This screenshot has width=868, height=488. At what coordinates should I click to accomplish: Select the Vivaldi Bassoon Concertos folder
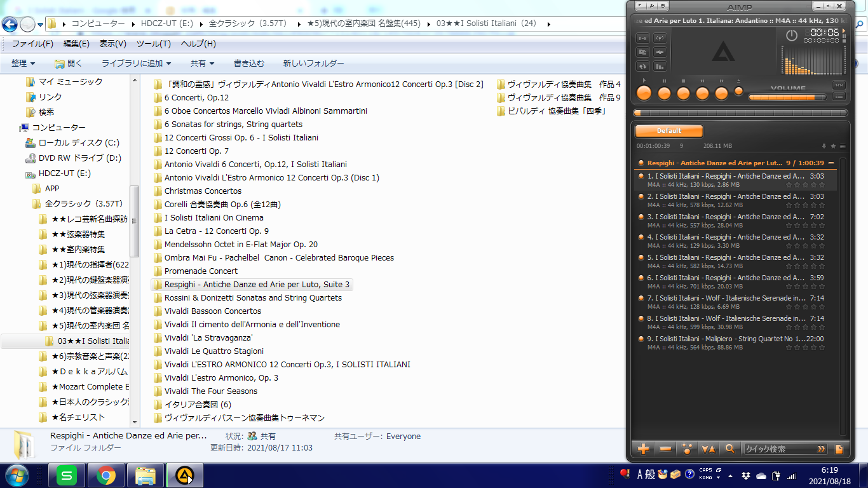coord(207,311)
